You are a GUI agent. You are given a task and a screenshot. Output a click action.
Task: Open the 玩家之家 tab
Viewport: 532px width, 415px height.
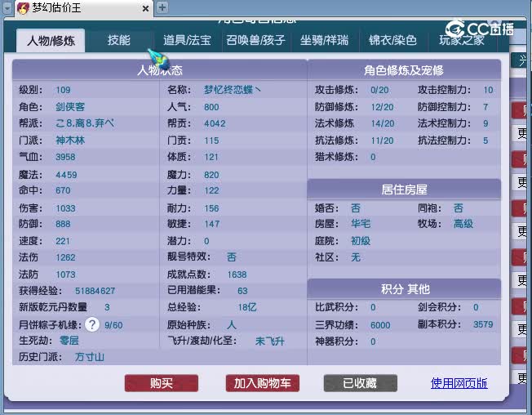(x=462, y=40)
